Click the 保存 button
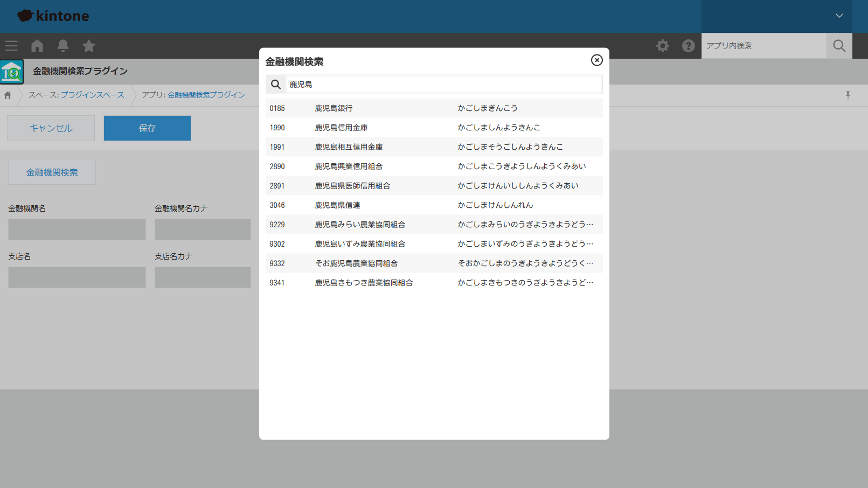Viewport: 868px width, 488px height. click(147, 128)
